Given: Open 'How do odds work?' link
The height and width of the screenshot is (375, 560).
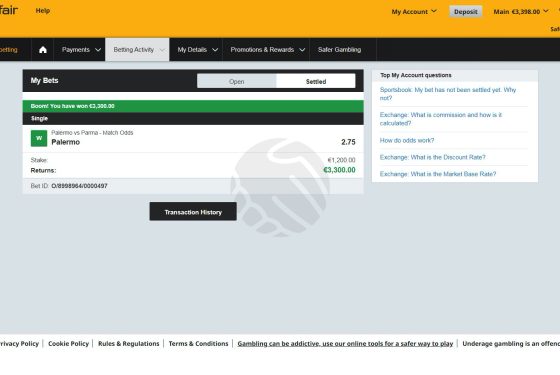Looking at the screenshot, I should (x=407, y=140).
